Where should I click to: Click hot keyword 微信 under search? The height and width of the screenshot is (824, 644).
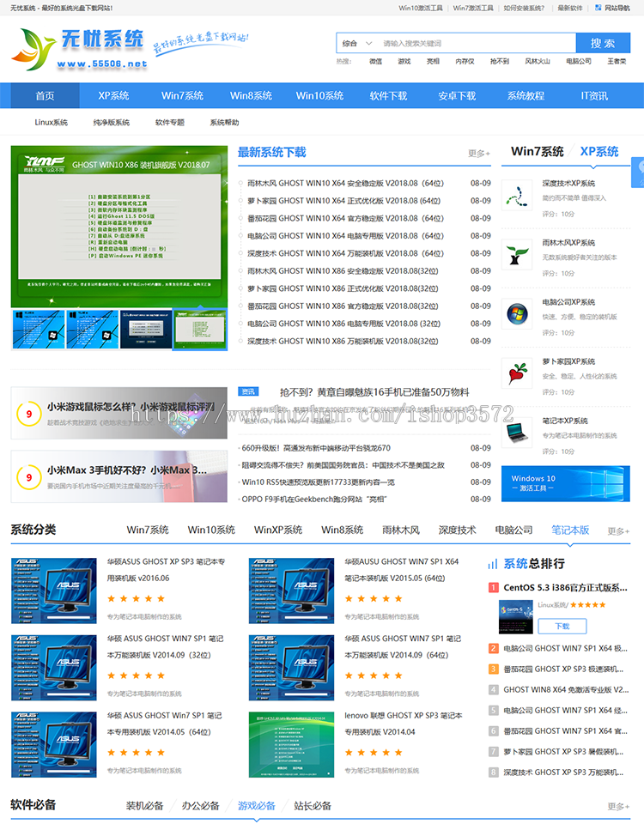tap(375, 62)
